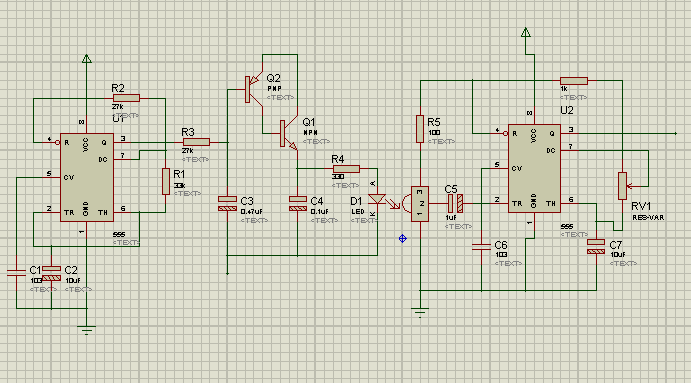Click the ground symbol below U1

pos(86,330)
